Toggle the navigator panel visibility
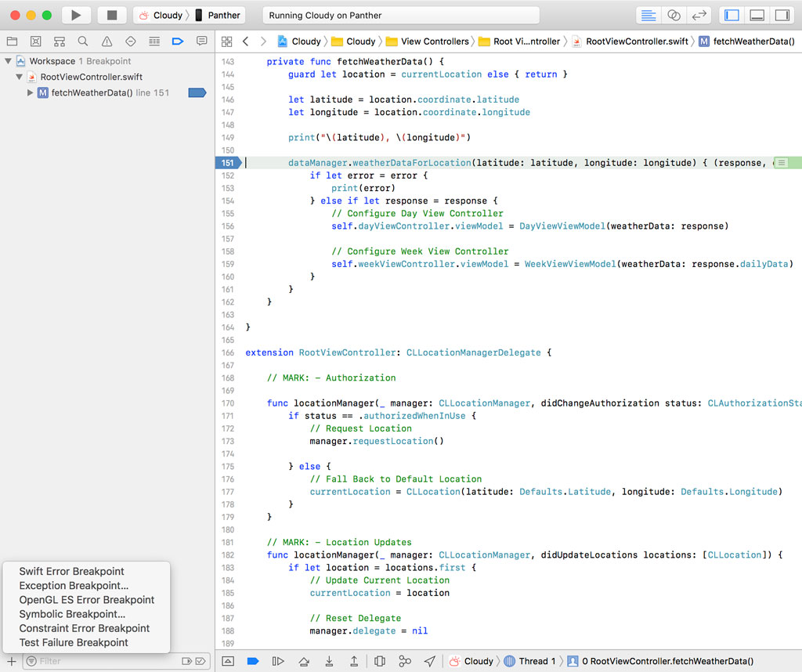This screenshot has width=802, height=672. click(733, 14)
